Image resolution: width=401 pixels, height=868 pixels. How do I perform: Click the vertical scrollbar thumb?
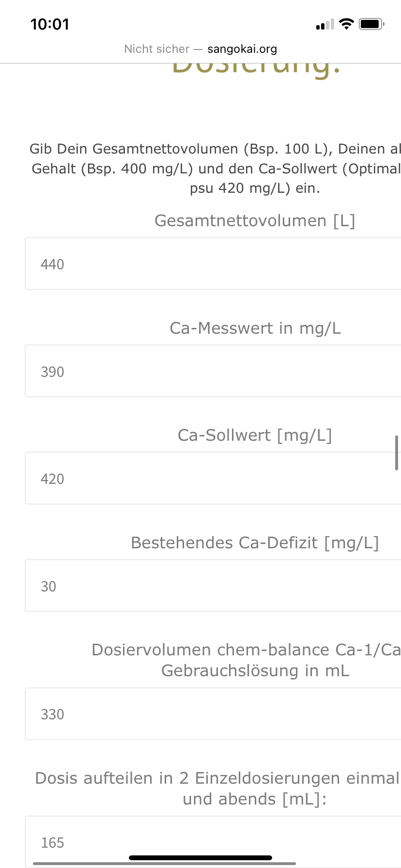[x=397, y=453]
